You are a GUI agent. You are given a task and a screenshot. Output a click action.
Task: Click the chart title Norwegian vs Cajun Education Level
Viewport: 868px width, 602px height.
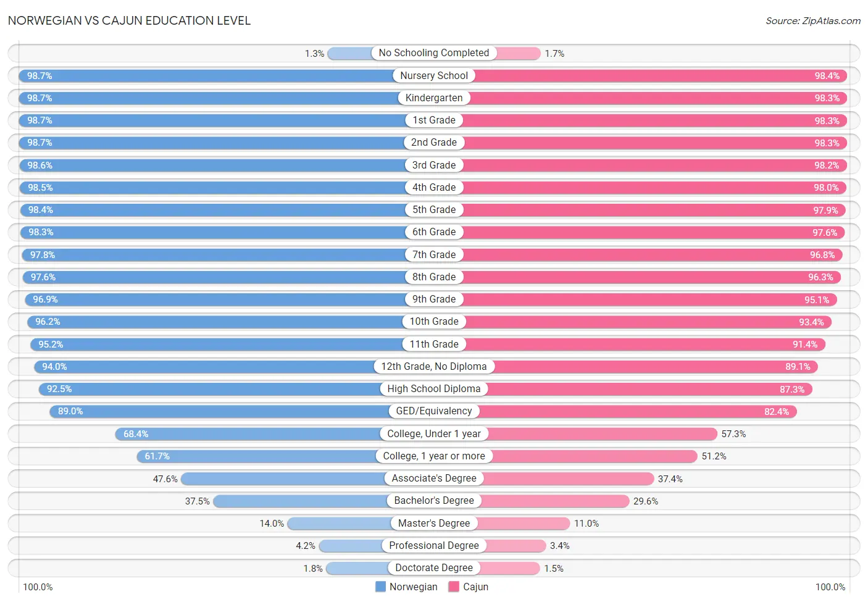(129, 20)
